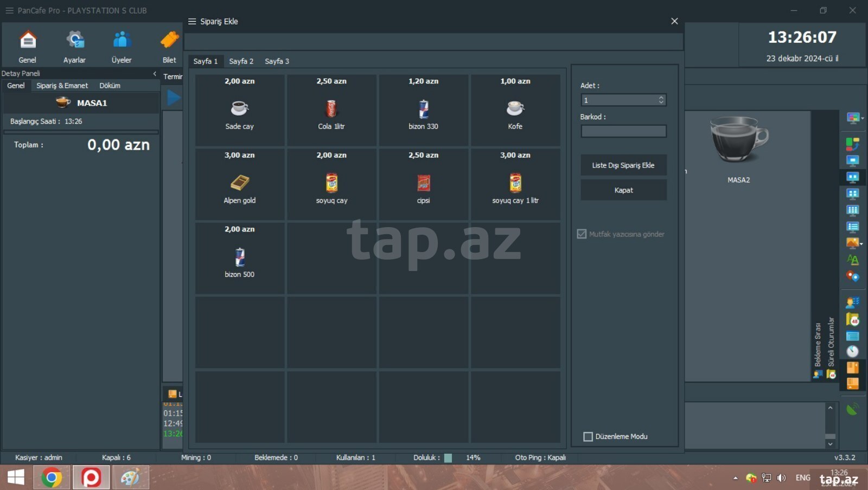Click Liste Dışı Sipariş Ekle button

pos(623,165)
